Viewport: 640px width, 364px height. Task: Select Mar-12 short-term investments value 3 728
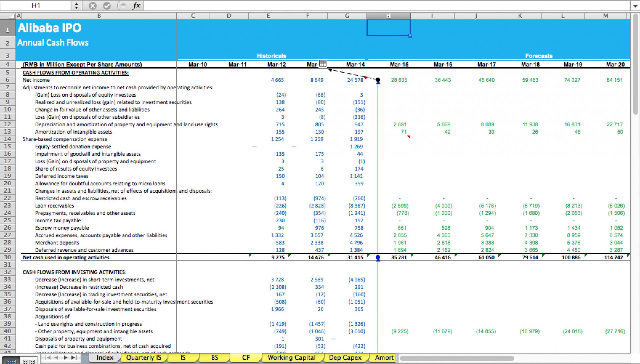278,280
